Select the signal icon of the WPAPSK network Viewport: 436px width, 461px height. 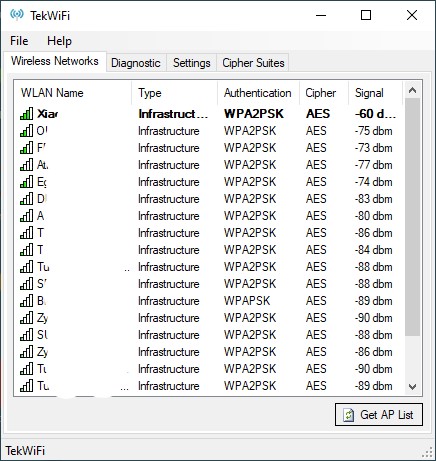pos(26,301)
